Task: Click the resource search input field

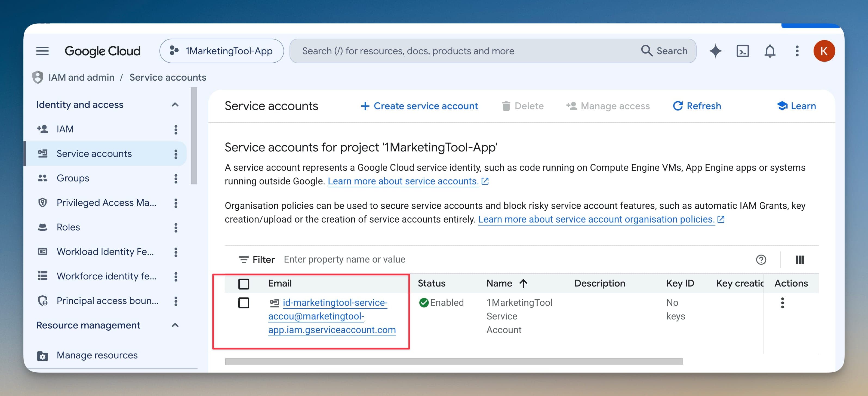Action: click(465, 51)
